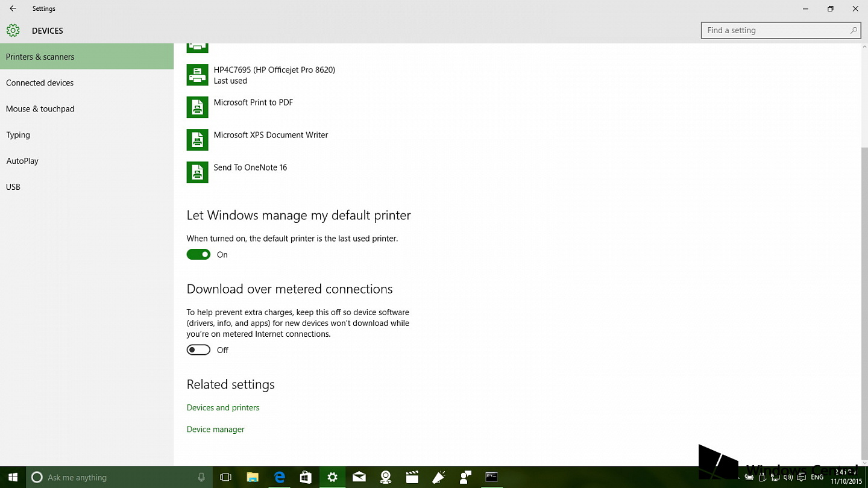Open the Device manager link
868x488 pixels.
click(x=216, y=430)
